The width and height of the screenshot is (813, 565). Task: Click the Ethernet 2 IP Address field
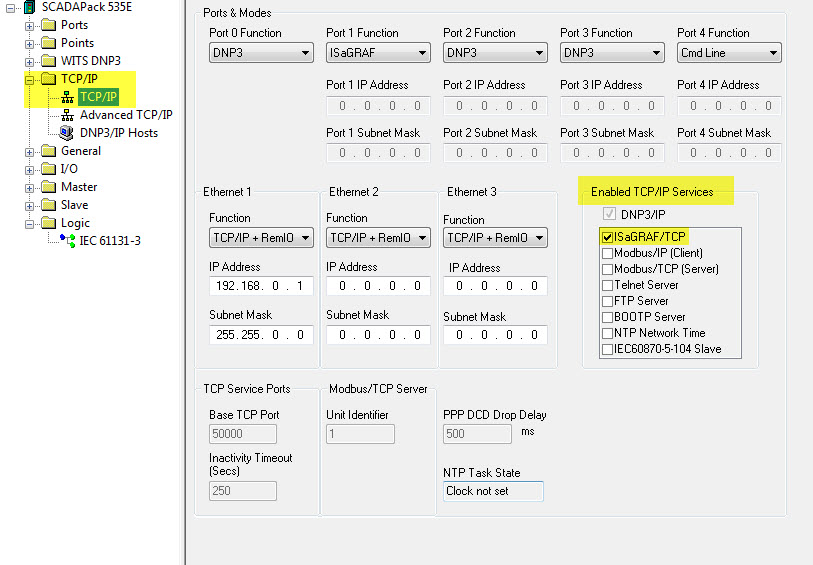coord(378,286)
